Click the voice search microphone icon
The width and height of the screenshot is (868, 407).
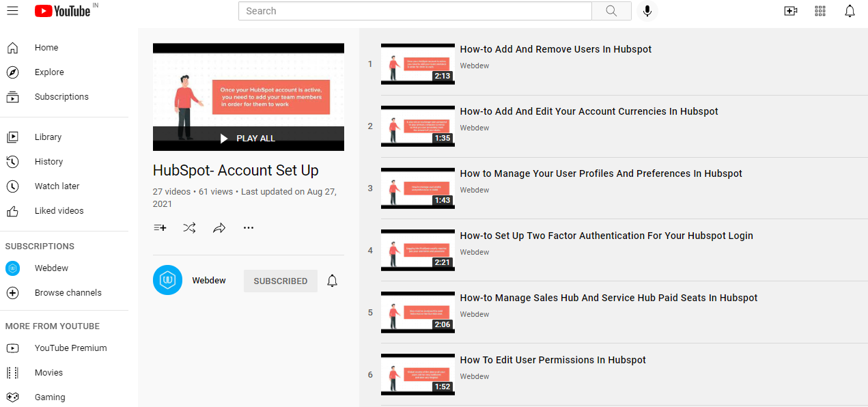point(647,11)
